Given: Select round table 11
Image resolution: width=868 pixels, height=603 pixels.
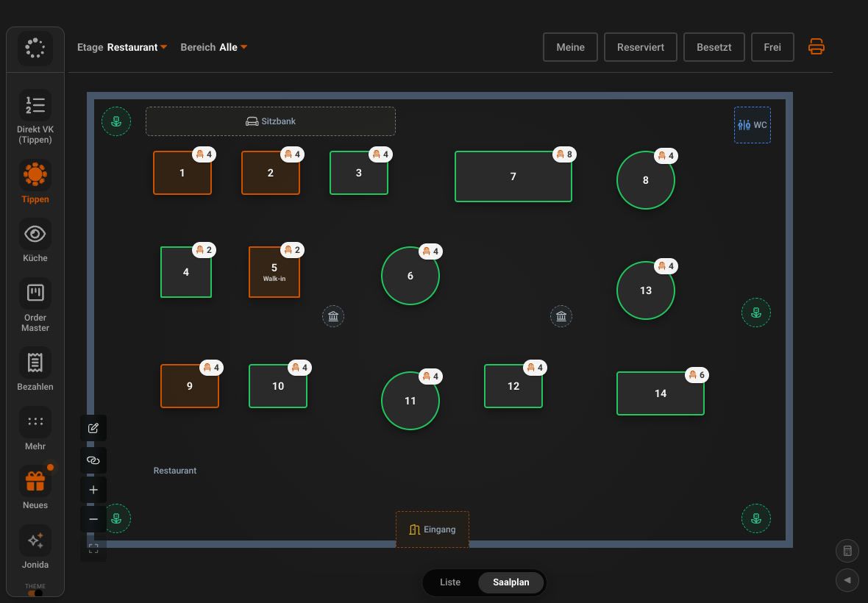Looking at the screenshot, I should pyautogui.click(x=410, y=401).
